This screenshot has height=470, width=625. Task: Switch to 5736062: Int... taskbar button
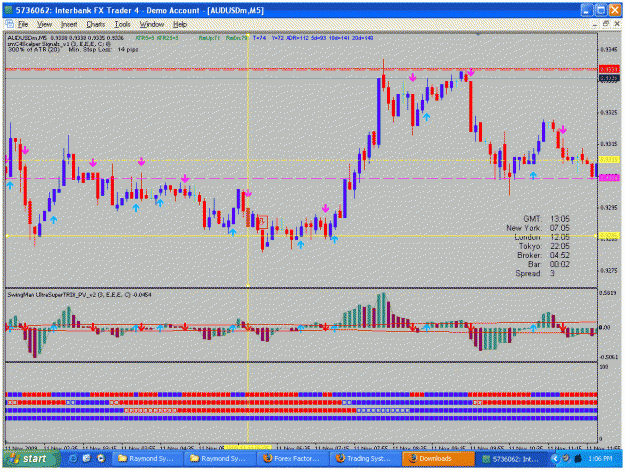(x=511, y=459)
